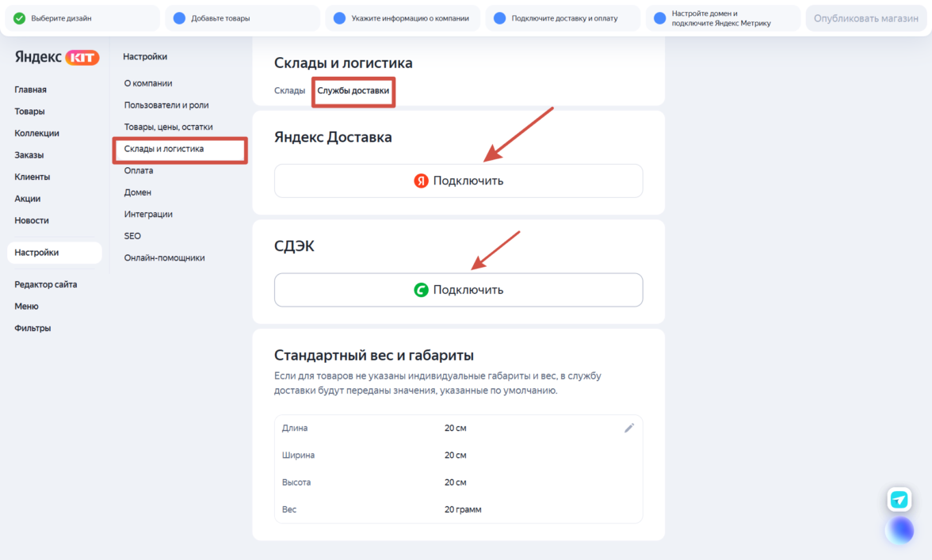932x560 pixels.
Task: Open Интеграции settings
Action: point(148,214)
